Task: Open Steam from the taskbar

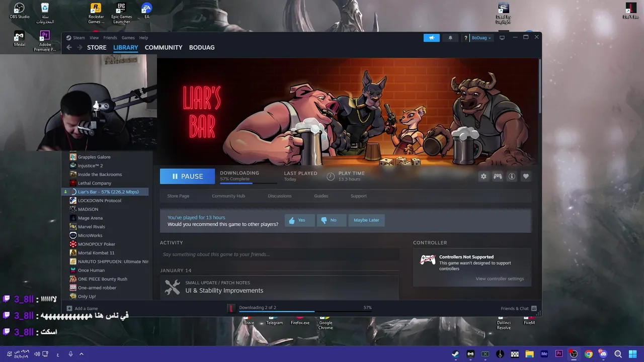Action: pos(455,354)
